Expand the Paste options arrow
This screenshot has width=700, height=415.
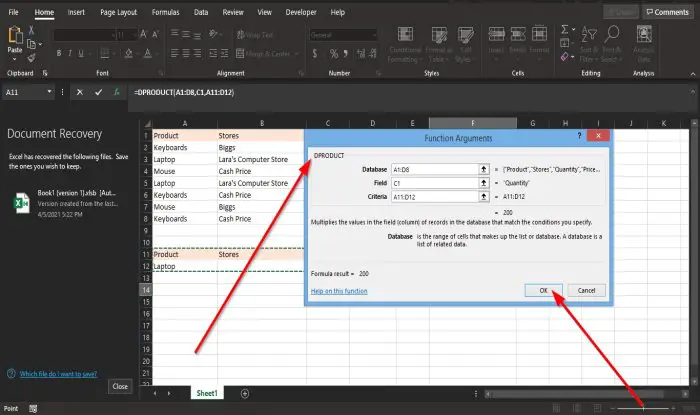pos(15,59)
